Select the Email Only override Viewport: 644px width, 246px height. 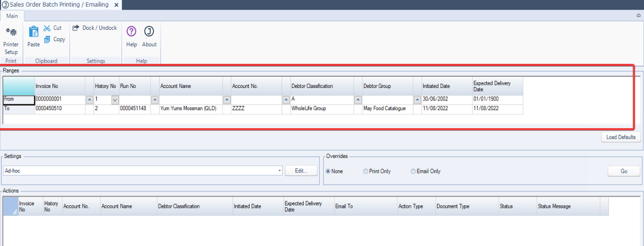point(413,171)
